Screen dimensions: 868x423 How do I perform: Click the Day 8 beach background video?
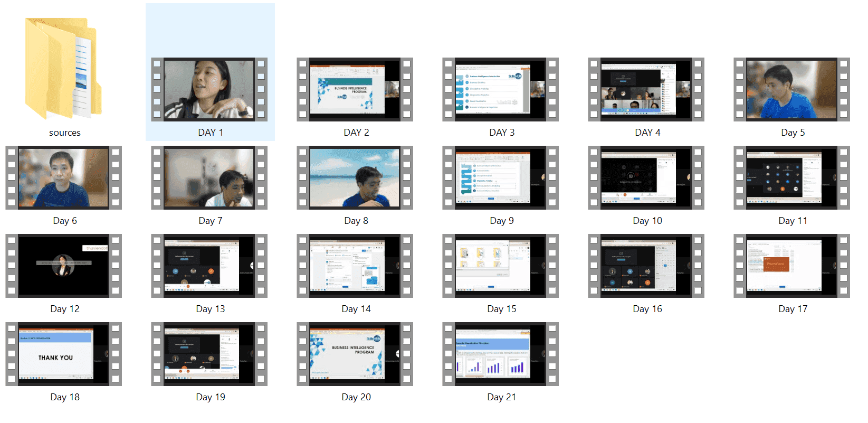pos(355,177)
